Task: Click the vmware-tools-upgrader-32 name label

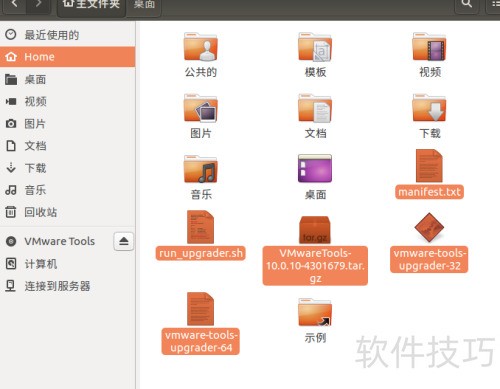Action: (x=429, y=259)
